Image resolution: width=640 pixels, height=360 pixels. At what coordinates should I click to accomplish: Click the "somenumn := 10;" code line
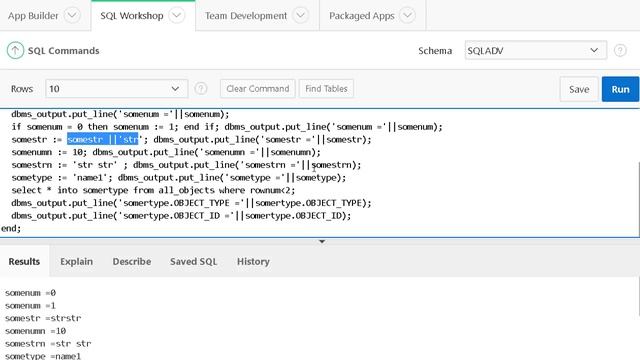point(166,152)
